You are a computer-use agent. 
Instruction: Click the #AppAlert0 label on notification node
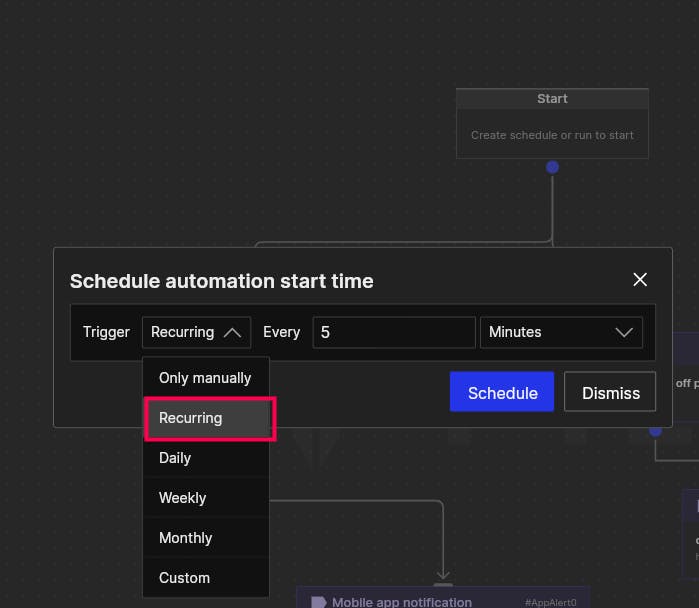pyautogui.click(x=551, y=603)
